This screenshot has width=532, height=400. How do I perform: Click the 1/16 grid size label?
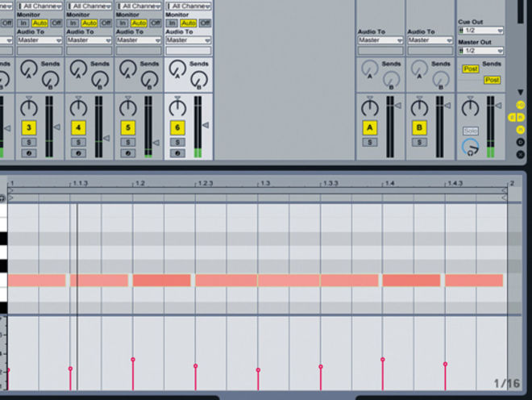click(x=507, y=384)
